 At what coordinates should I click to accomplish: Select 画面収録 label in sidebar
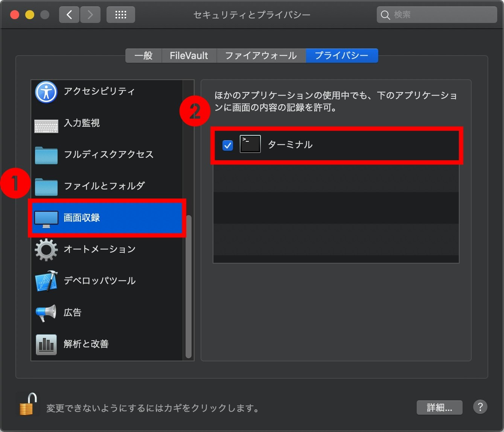(x=82, y=218)
